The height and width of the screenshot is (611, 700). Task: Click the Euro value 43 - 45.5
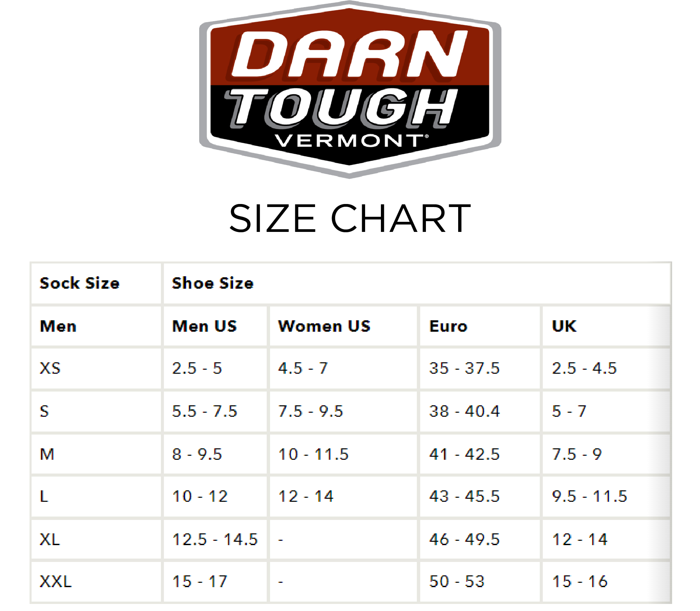465,496
